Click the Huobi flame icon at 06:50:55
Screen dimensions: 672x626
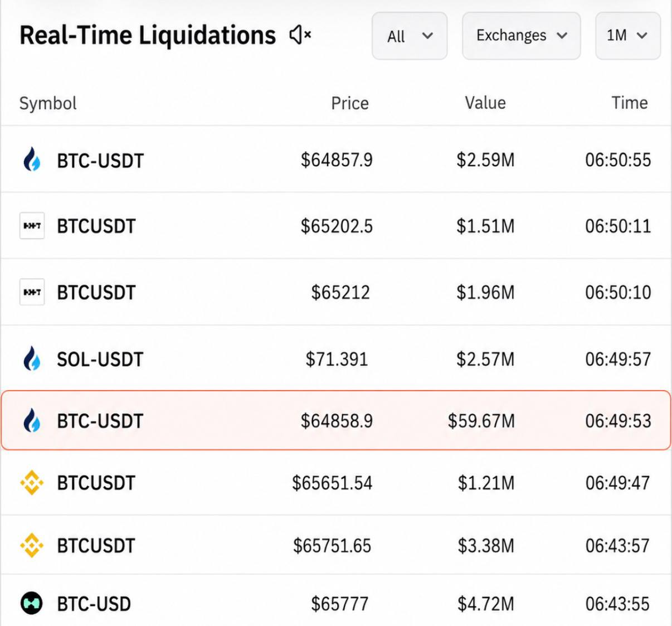pos(32,160)
